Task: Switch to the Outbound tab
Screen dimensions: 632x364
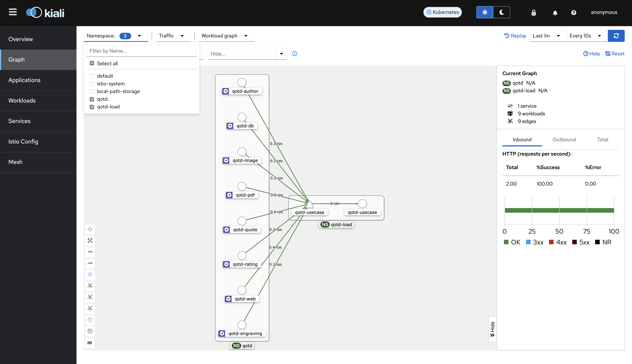Action: tap(564, 139)
